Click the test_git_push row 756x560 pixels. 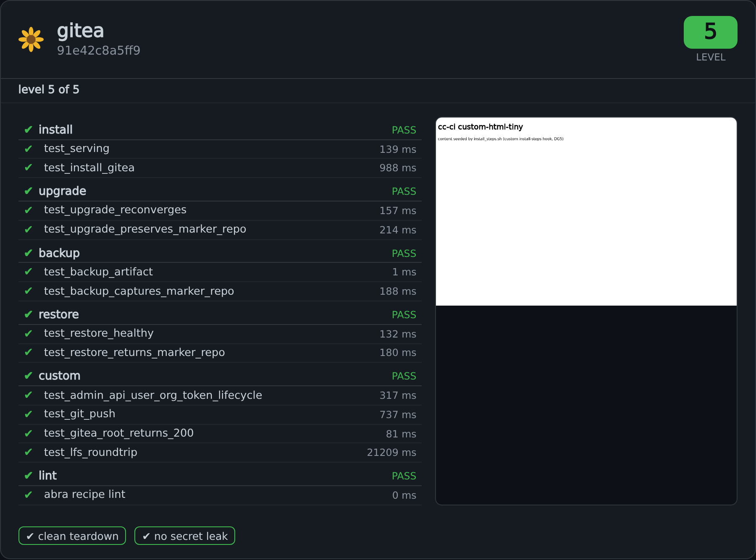pyautogui.click(x=220, y=414)
